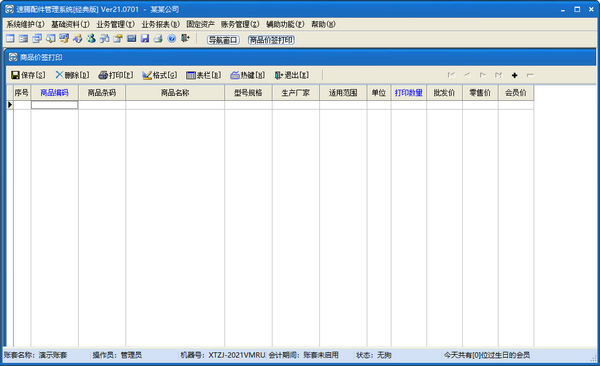Go to next record navigator arrow

(483, 75)
